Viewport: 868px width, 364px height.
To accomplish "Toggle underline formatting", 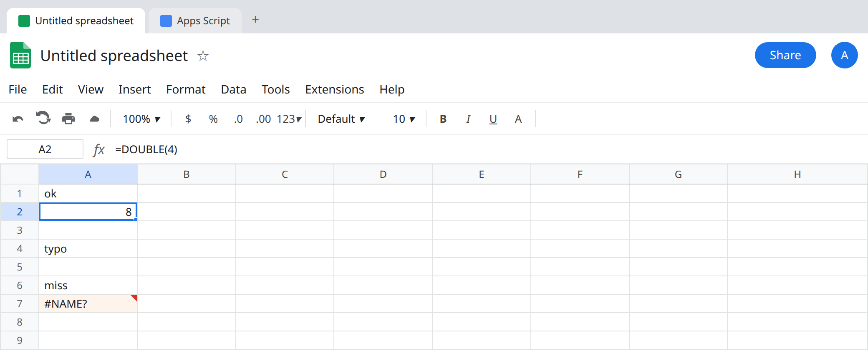I will coord(493,119).
